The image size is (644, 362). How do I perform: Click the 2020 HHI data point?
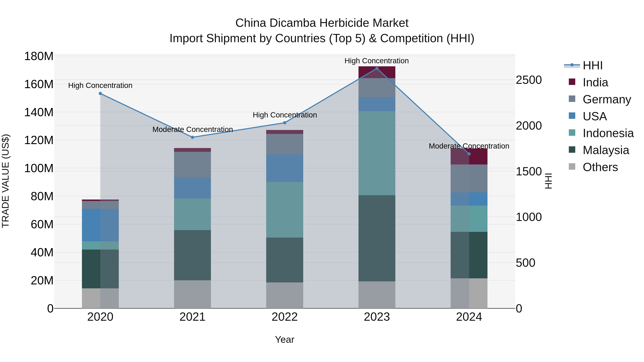tap(100, 93)
